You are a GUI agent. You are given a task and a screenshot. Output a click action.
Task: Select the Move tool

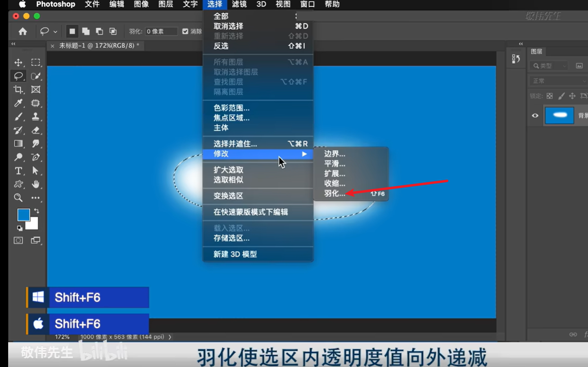[18, 63]
